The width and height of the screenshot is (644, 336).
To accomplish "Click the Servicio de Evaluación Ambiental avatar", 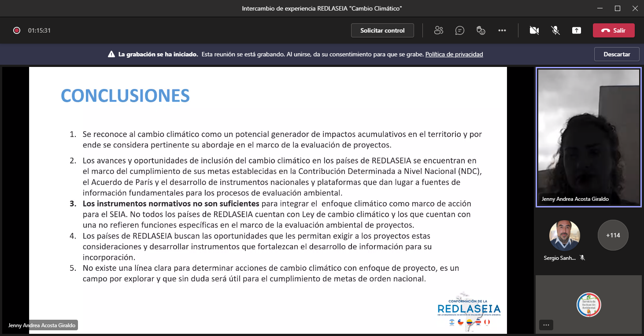I will (588, 305).
